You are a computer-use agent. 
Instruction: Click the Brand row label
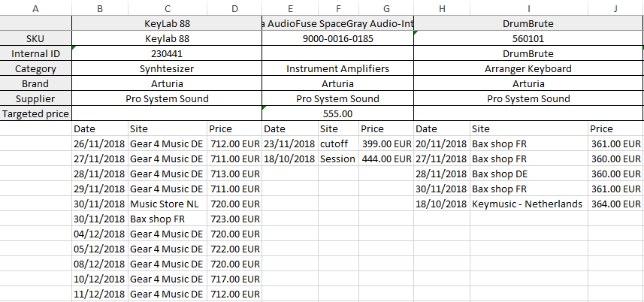[x=36, y=83]
